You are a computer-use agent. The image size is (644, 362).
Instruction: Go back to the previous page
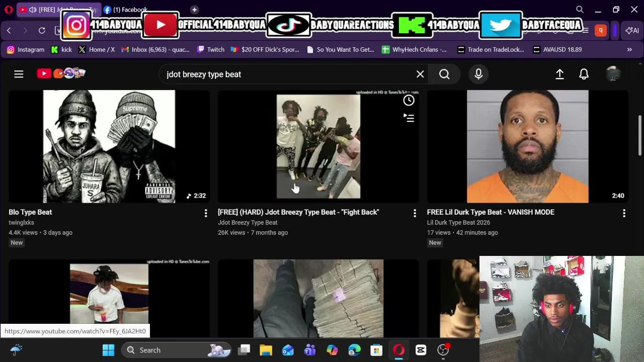coord(9,31)
